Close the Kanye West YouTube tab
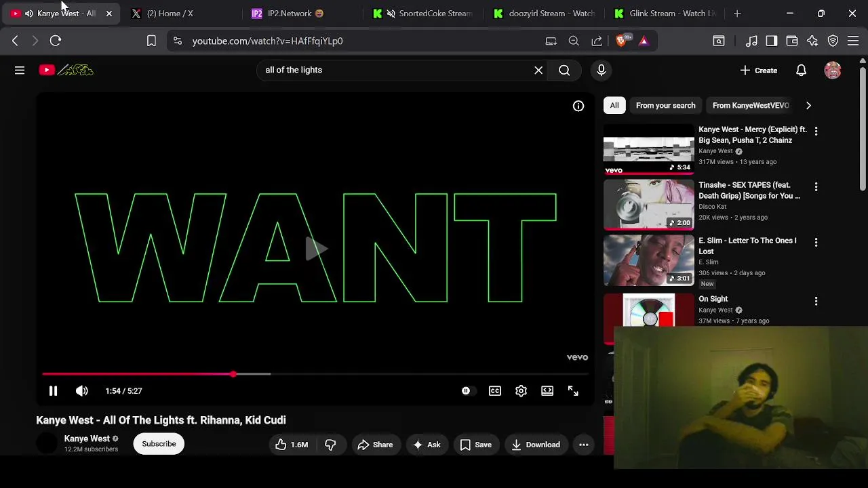 pos(109,14)
